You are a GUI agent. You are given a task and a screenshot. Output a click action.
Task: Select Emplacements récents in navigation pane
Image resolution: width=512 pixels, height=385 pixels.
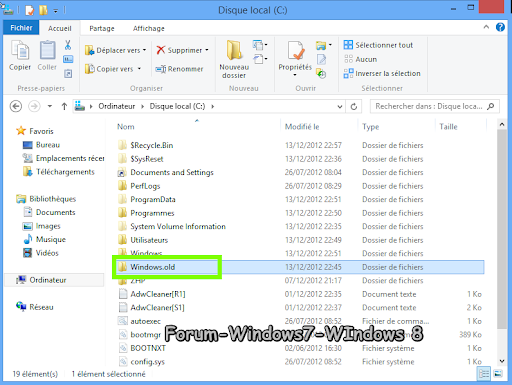pos(63,158)
